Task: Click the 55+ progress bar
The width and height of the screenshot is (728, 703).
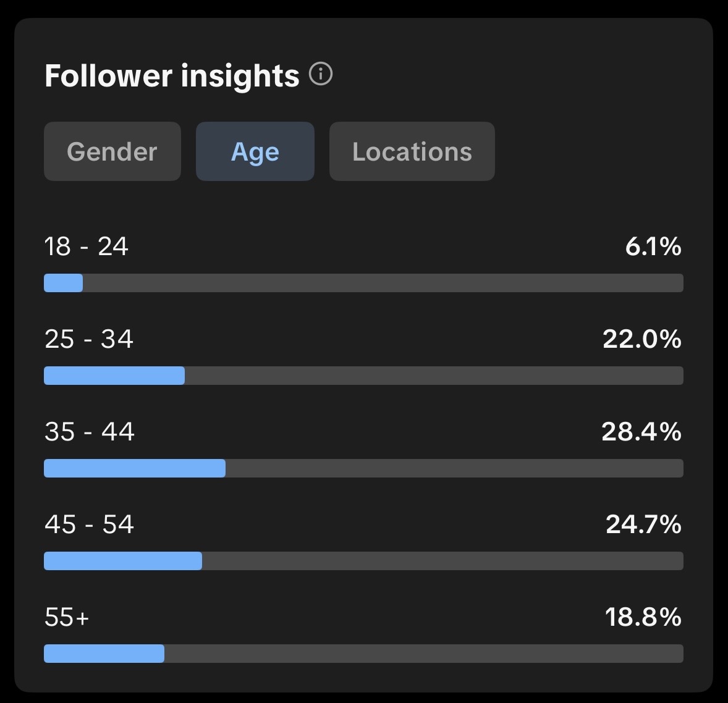Action: [x=363, y=654]
